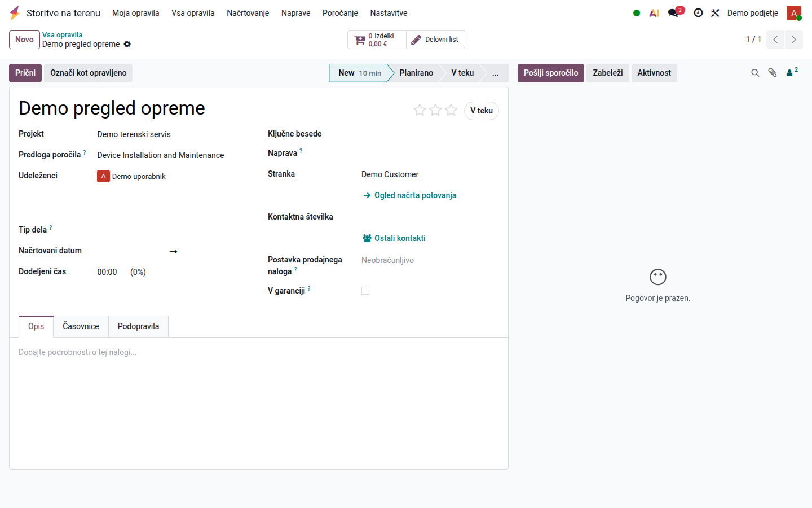
Task: Open the Moja opravila menu
Action: tap(135, 13)
